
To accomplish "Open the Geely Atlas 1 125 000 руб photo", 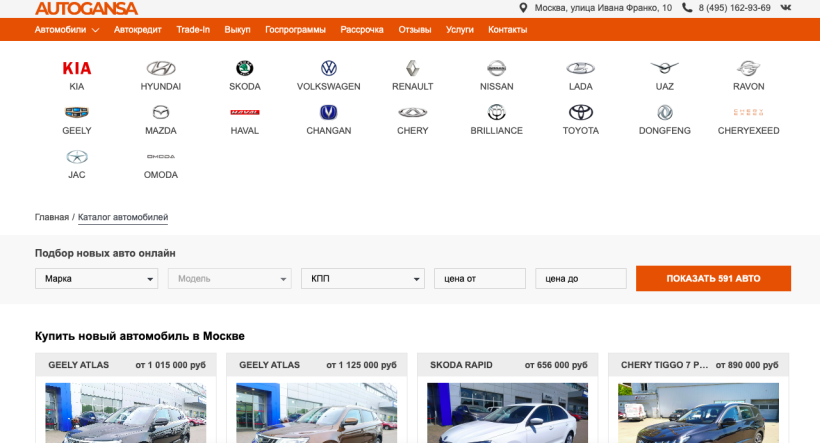I will pos(316,413).
